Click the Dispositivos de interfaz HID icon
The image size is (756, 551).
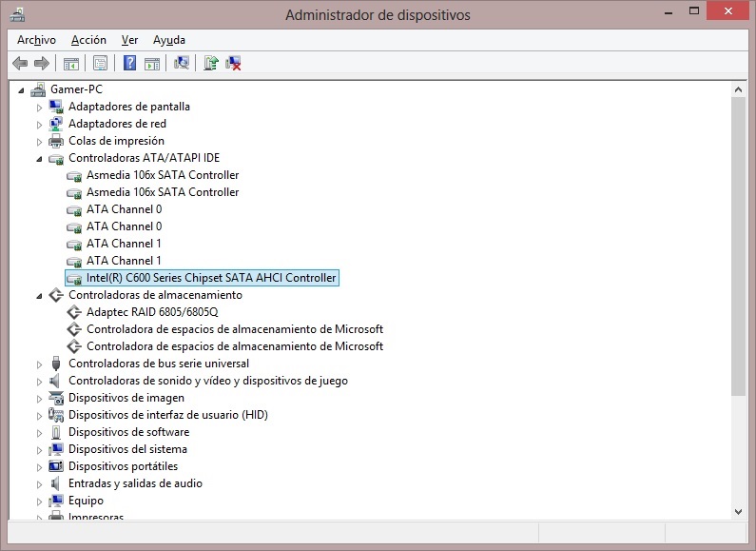click(56, 415)
